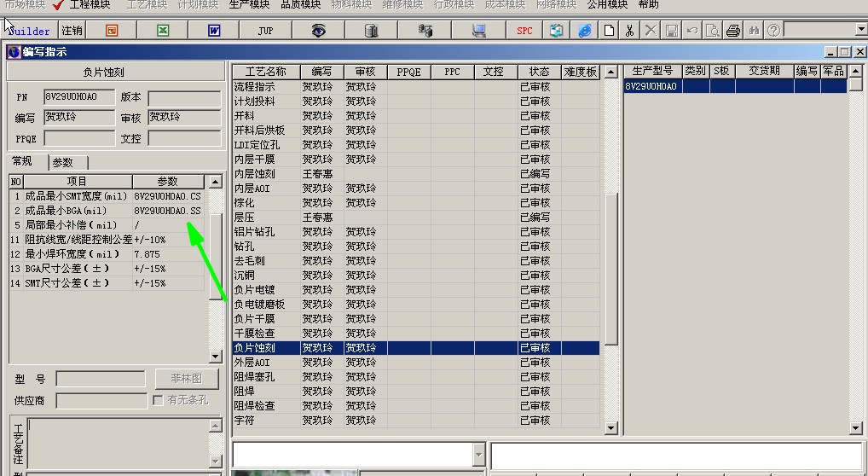868x476 pixels.
Task: Click the network neighborhood icon
Action: (556, 31)
